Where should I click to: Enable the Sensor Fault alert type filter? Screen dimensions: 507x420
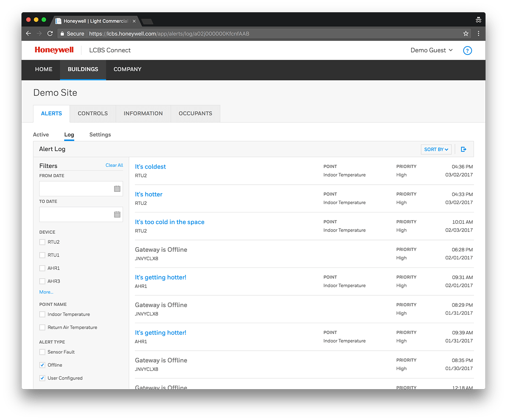42,352
